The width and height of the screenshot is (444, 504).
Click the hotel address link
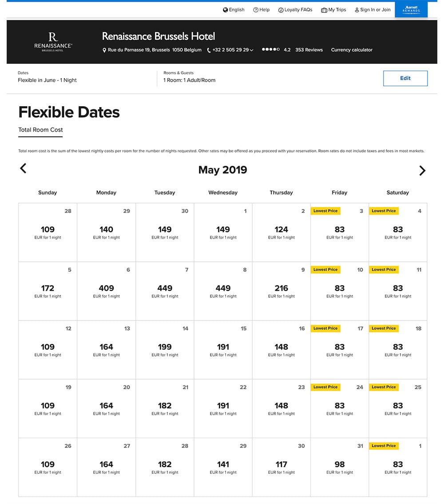pos(155,50)
